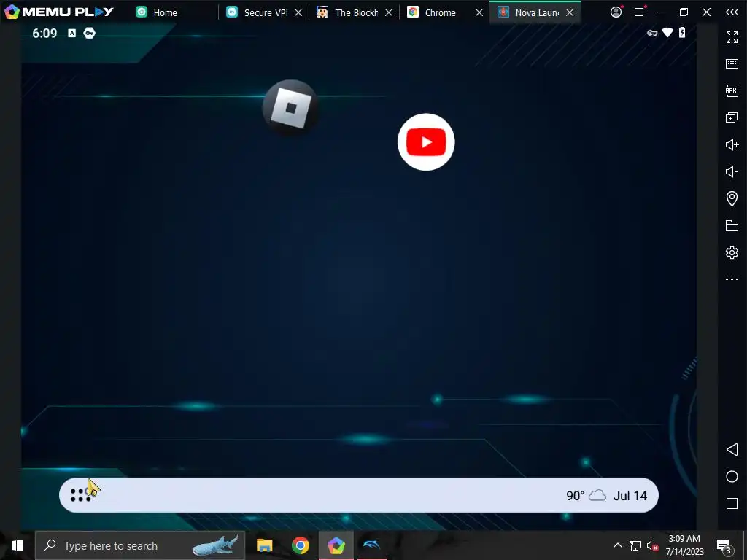The image size is (747, 560).
Task: Click the VPN key notification icon
Action: click(x=89, y=33)
